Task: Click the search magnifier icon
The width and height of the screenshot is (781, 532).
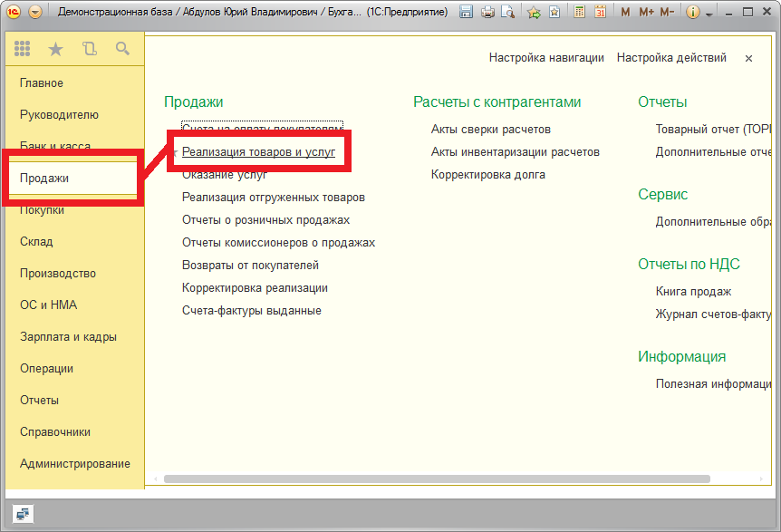Action: pyautogui.click(x=122, y=49)
